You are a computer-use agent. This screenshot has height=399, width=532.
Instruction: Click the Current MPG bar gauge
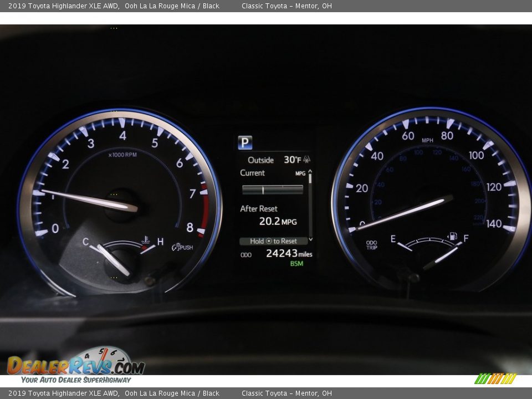pos(272,190)
